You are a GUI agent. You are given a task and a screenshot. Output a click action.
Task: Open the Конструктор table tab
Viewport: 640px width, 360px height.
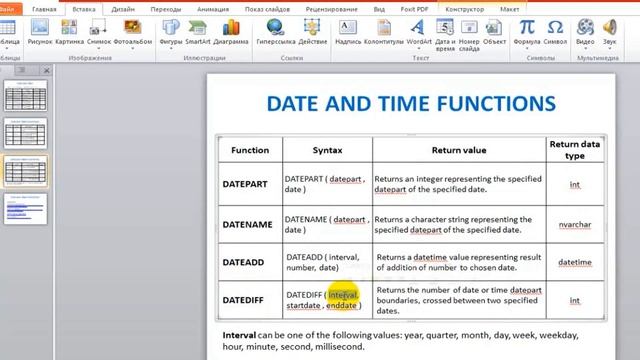click(x=464, y=9)
